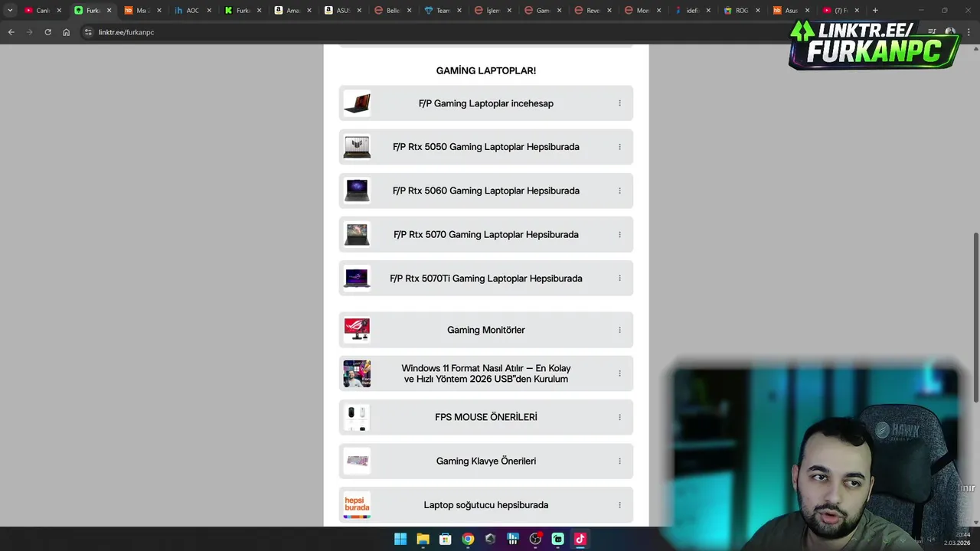Open the Streamlabs icon in the taskbar
The width and height of the screenshot is (980, 551).
[x=557, y=539]
